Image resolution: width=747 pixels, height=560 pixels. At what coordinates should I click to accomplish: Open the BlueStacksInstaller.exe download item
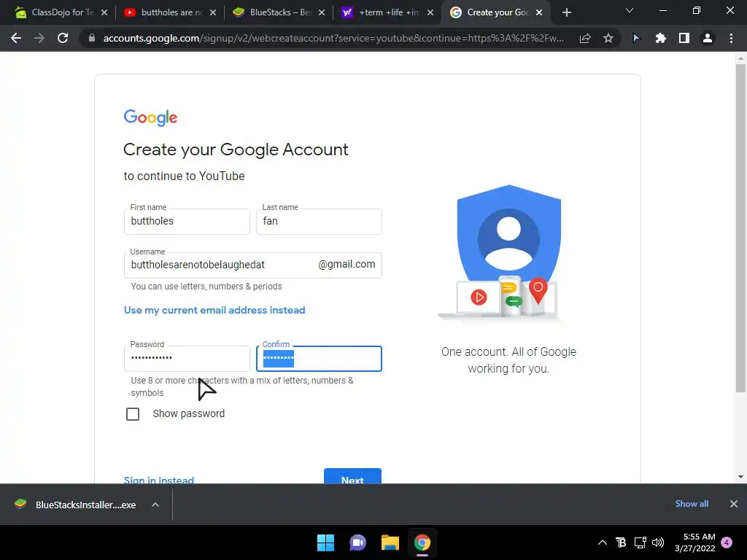click(x=76, y=505)
